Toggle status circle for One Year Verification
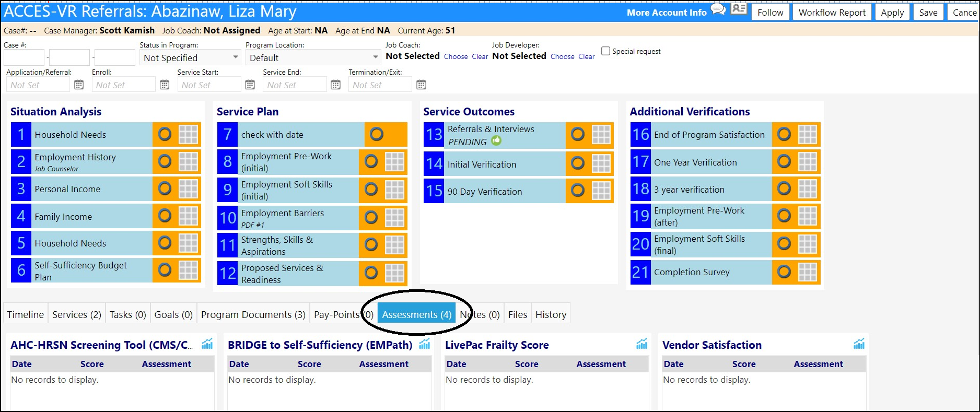980x412 pixels. tap(784, 161)
